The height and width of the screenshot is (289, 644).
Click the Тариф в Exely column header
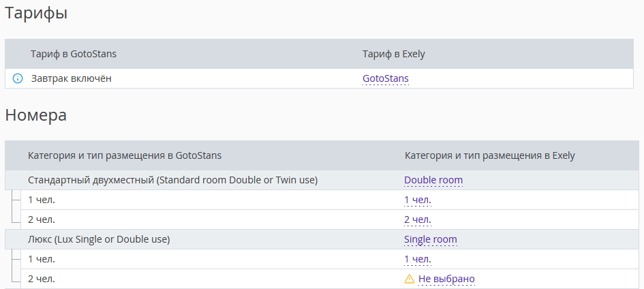393,54
